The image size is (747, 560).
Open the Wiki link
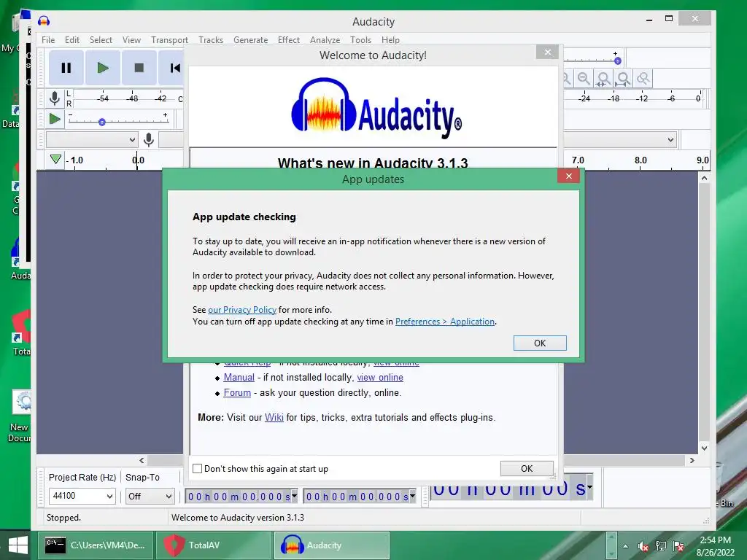274,417
